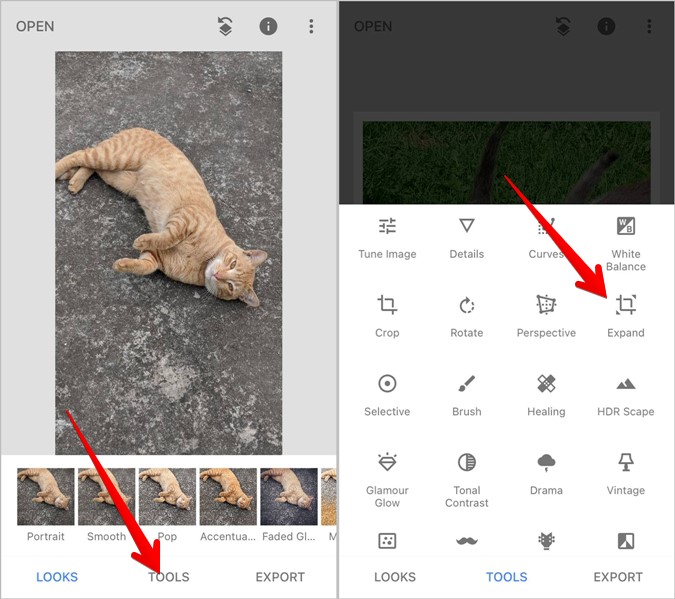675x599 pixels.
Task: Select the Expand tool
Action: tap(625, 317)
